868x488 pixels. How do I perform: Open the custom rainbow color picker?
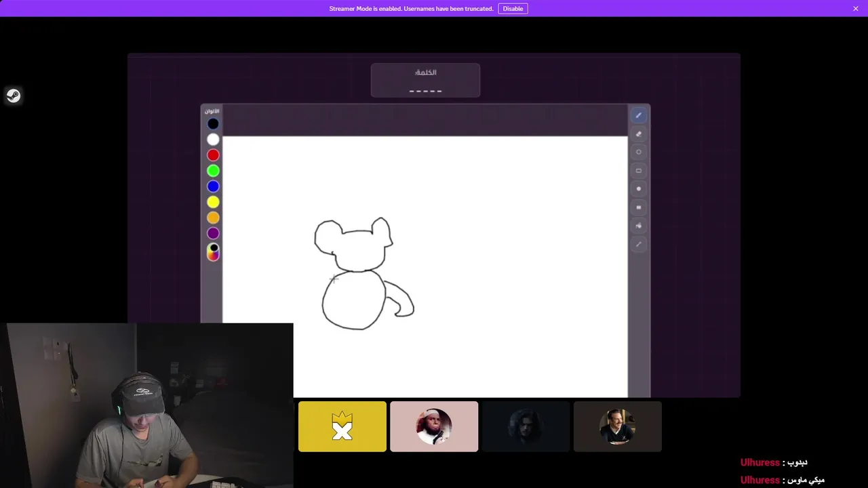(x=213, y=251)
